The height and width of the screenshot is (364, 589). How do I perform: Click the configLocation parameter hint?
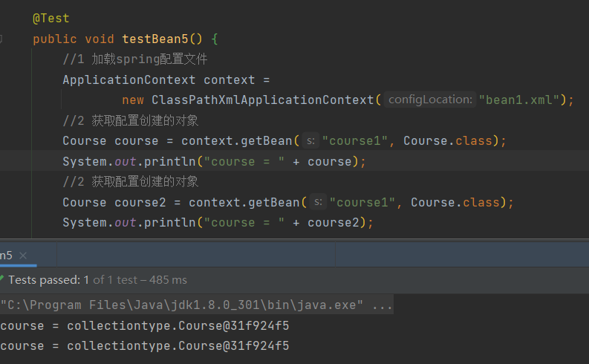coord(430,100)
